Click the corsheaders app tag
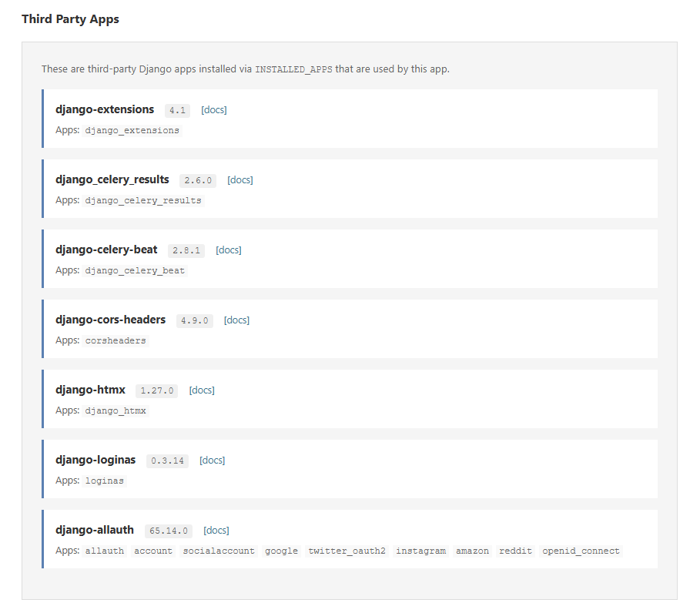Screen dimensions: 700x613 coord(116,340)
